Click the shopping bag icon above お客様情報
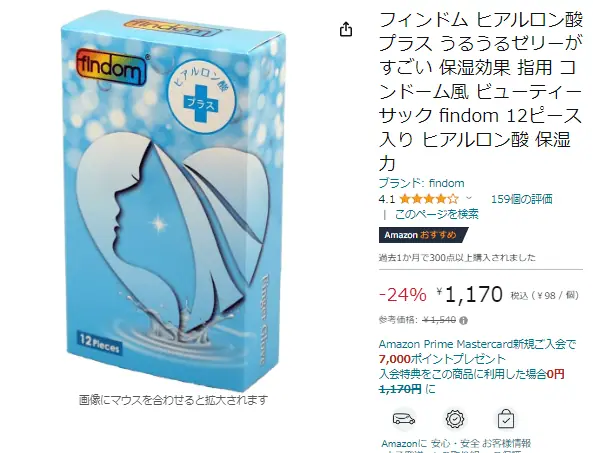593x453 pixels. point(506,419)
